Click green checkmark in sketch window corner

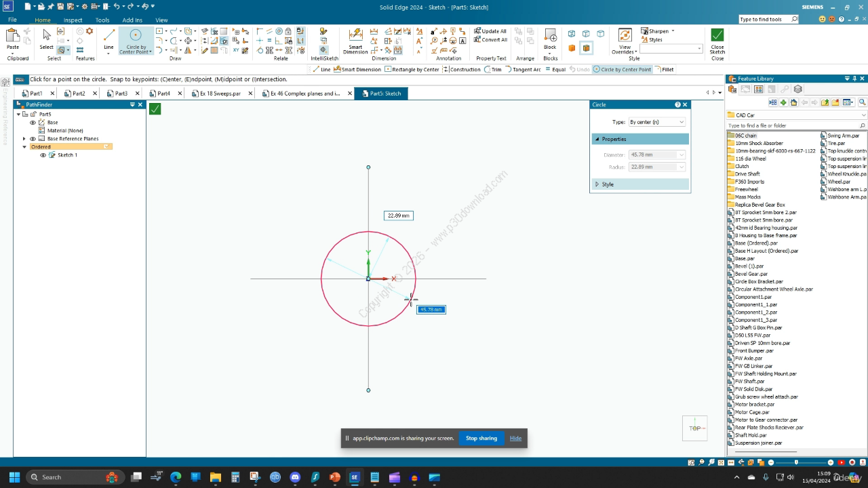[x=155, y=108]
